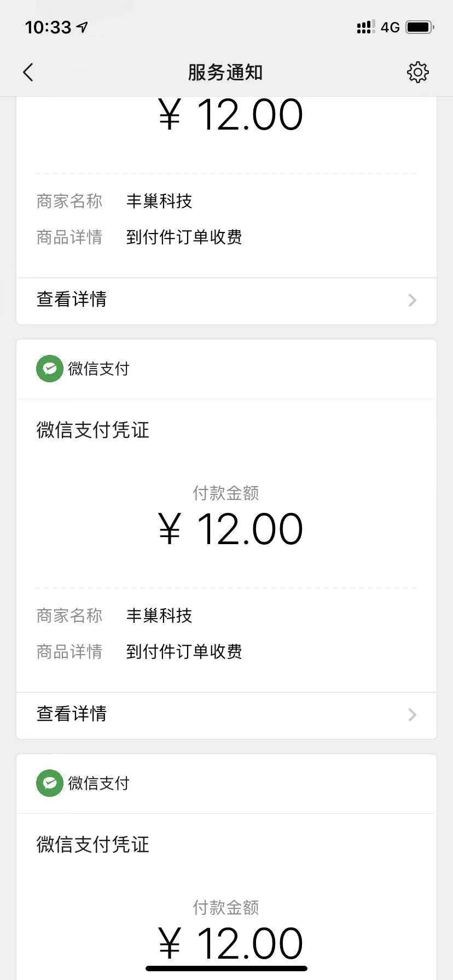Image resolution: width=453 pixels, height=980 pixels.
Task: Tap merchant name 丰巢科技 in the middle card
Action: point(159,616)
